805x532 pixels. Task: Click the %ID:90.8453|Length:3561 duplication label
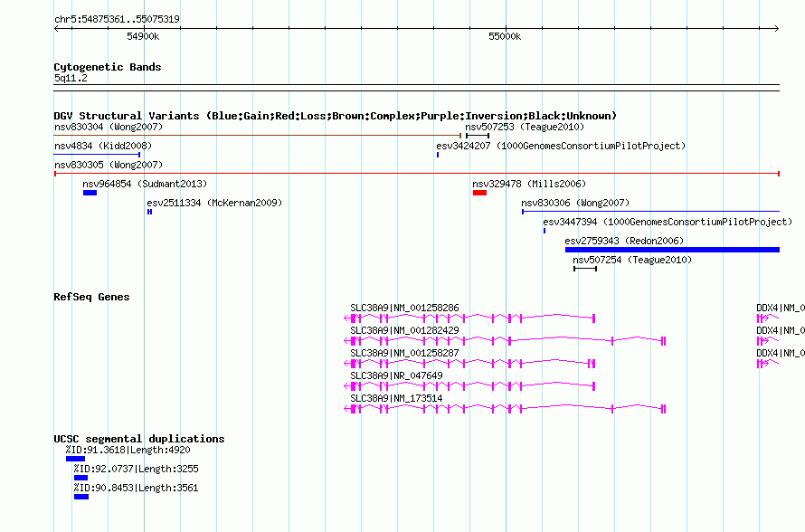point(136,489)
